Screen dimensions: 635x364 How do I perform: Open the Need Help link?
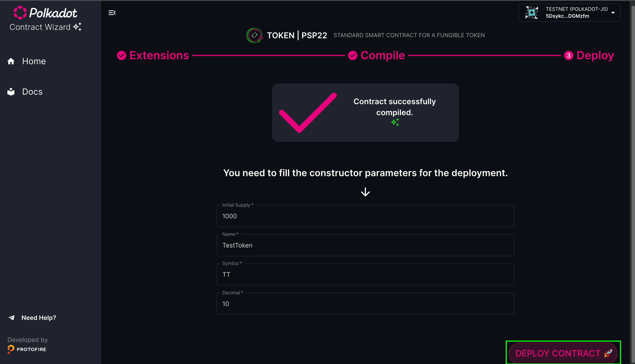point(39,318)
